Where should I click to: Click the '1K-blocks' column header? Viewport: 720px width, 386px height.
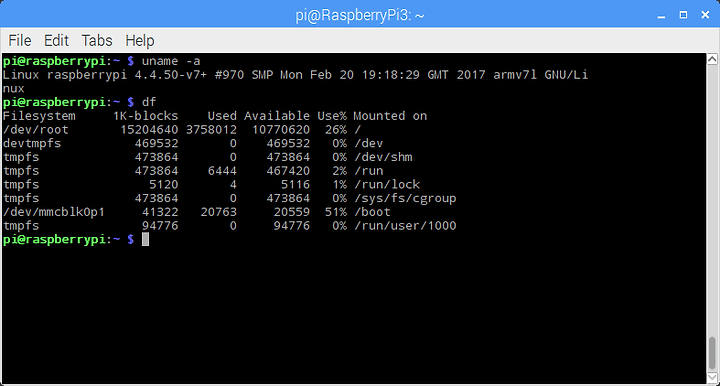146,116
